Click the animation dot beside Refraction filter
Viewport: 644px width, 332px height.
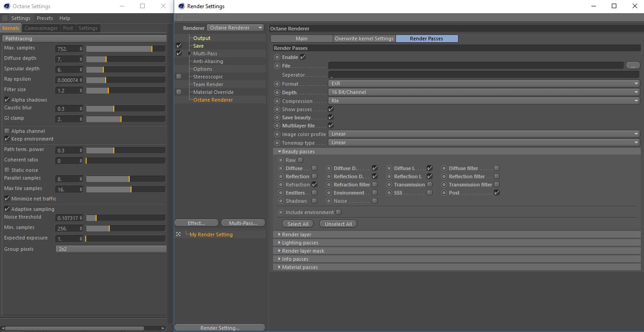[x=329, y=185]
